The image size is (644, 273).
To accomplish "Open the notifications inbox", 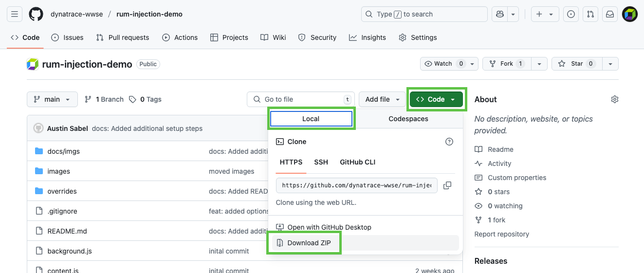I will (x=610, y=14).
